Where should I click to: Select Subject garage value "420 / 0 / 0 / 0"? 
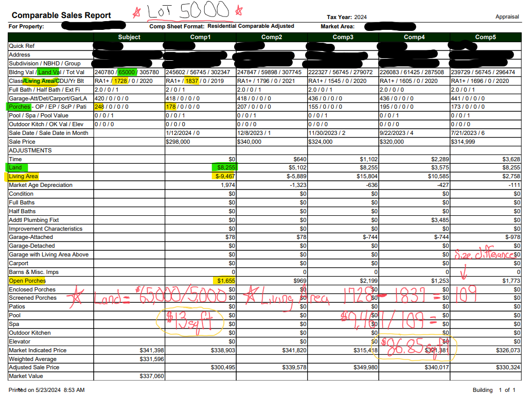[x=112, y=98]
